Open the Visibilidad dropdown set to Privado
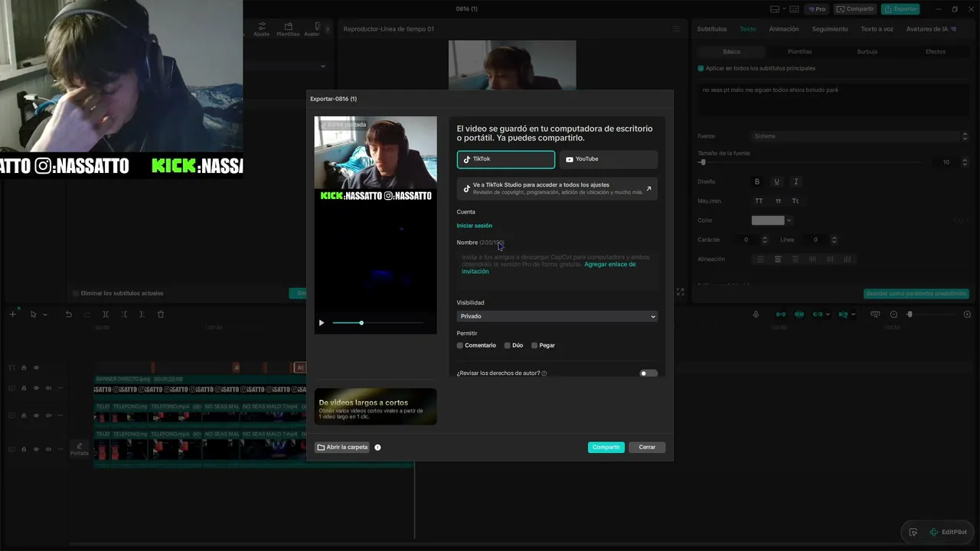 tap(557, 316)
